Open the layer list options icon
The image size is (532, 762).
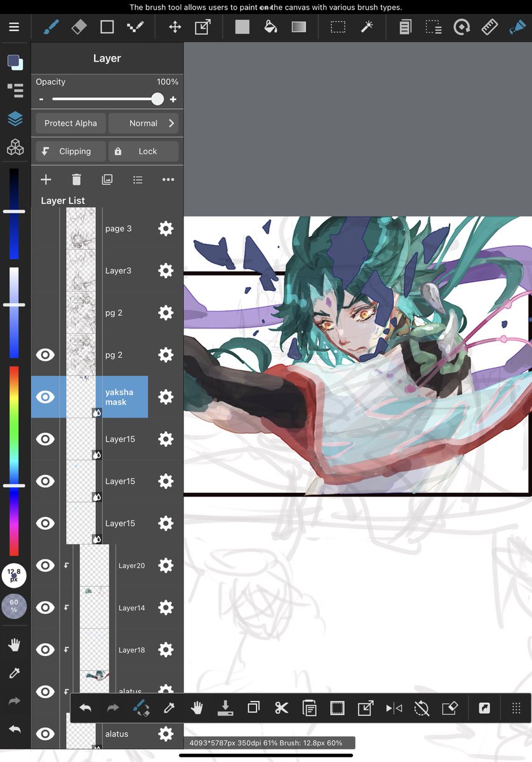(x=138, y=180)
